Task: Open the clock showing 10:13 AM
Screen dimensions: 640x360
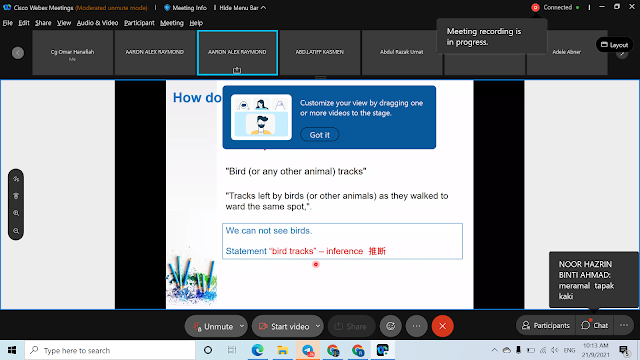Action: [596, 350]
